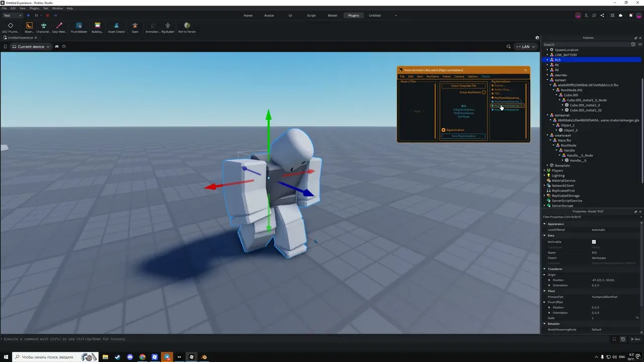The width and height of the screenshot is (644, 362).
Task: Open the LAN network dropdown
Action: [x=526, y=47]
